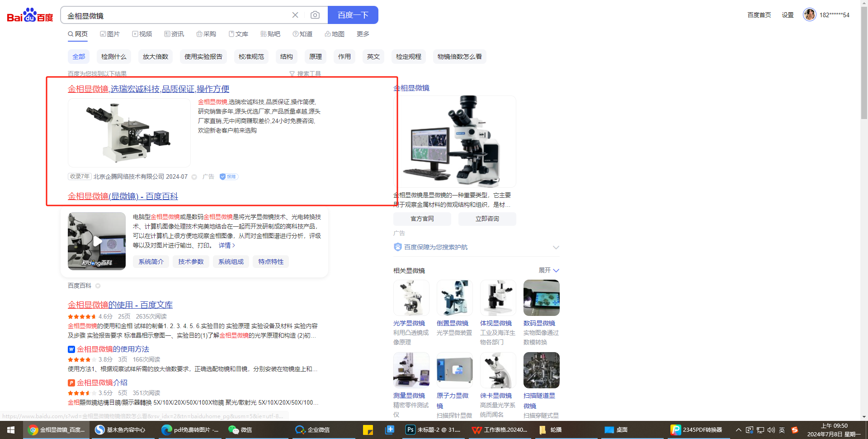Switch to the 文库 search tab
Viewport: 868px width, 439px height.
238,34
